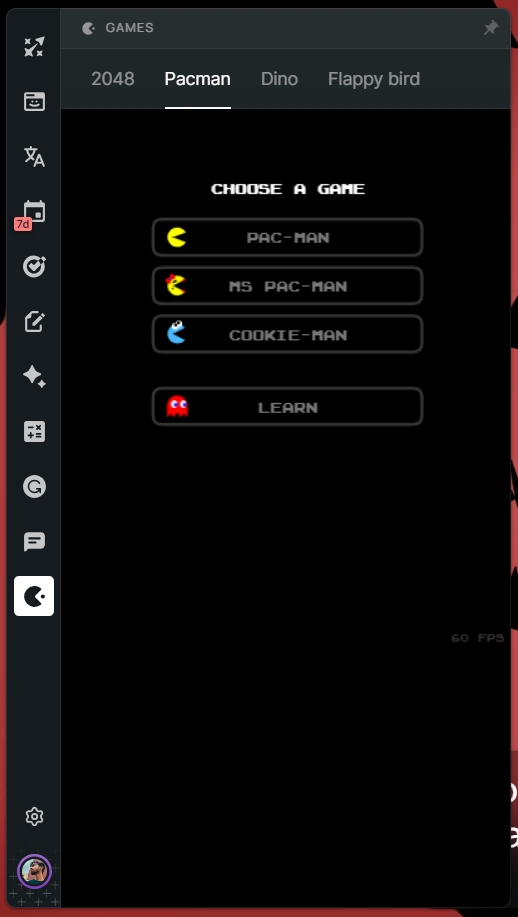
Task: Open settings gear in sidebar
Action: point(34,816)
